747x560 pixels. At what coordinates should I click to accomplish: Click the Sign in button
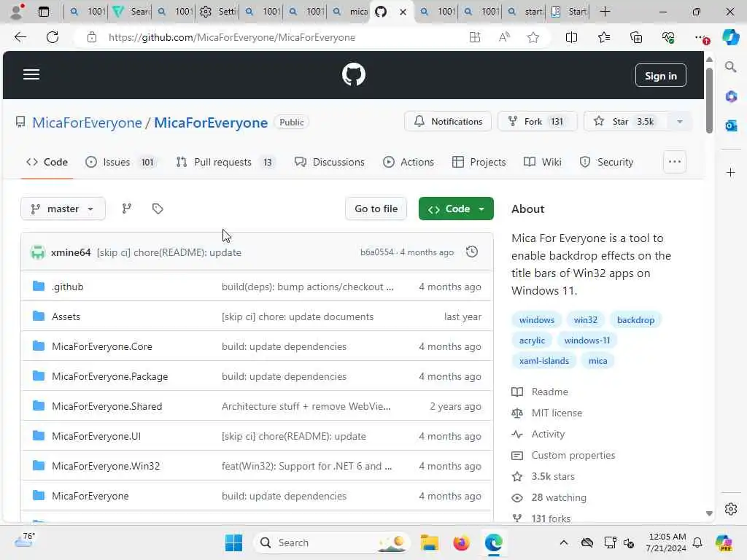coord(660,76)
